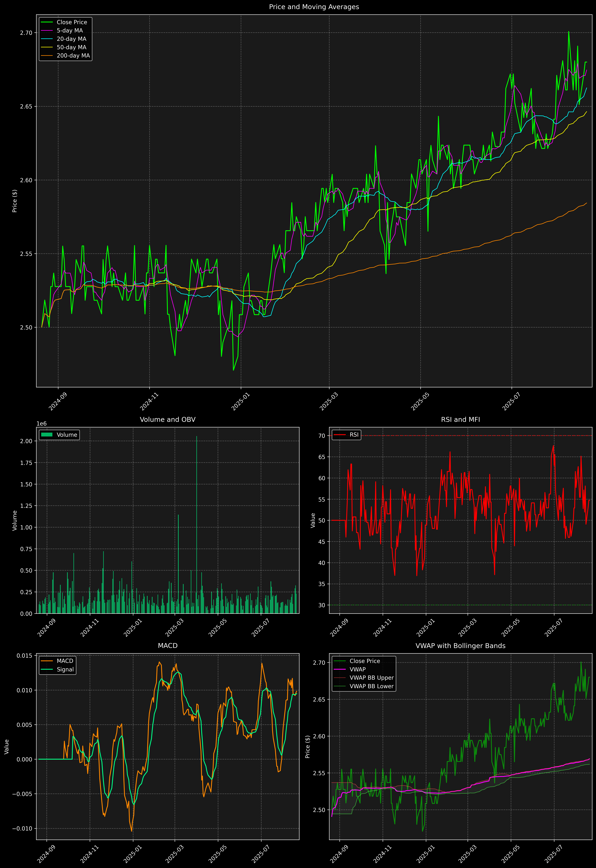Click the 2.70 price axis label at top
Viewport: 596px width, 868px height.
[26, 33]
